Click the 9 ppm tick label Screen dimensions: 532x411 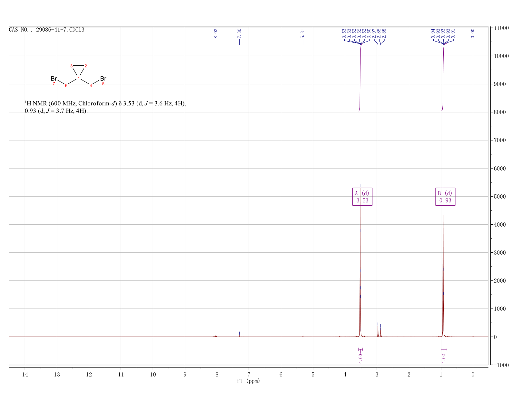coord(185,374)
